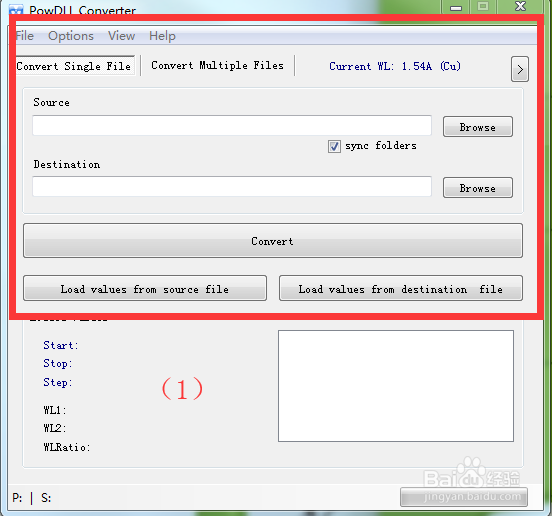Toggle the sync folders checkbox
552x516 pixels.
click(334, 146)
